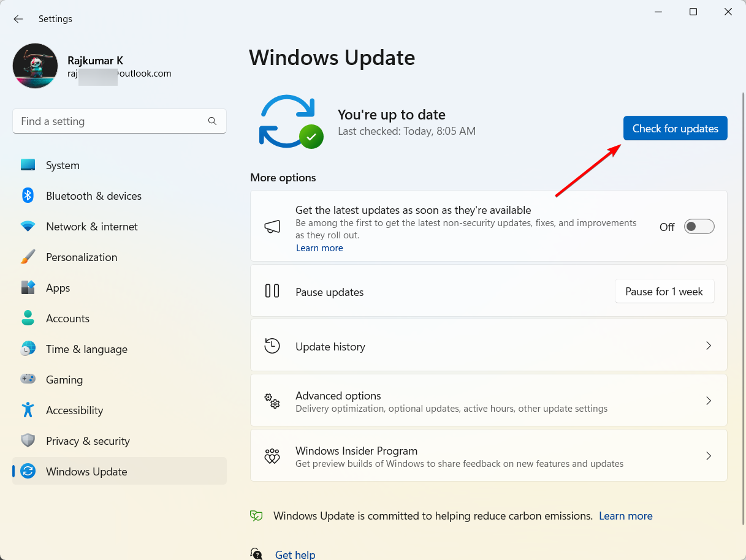Click the System monitor icon
Screen dimensions: 746x560
[28, 165]
